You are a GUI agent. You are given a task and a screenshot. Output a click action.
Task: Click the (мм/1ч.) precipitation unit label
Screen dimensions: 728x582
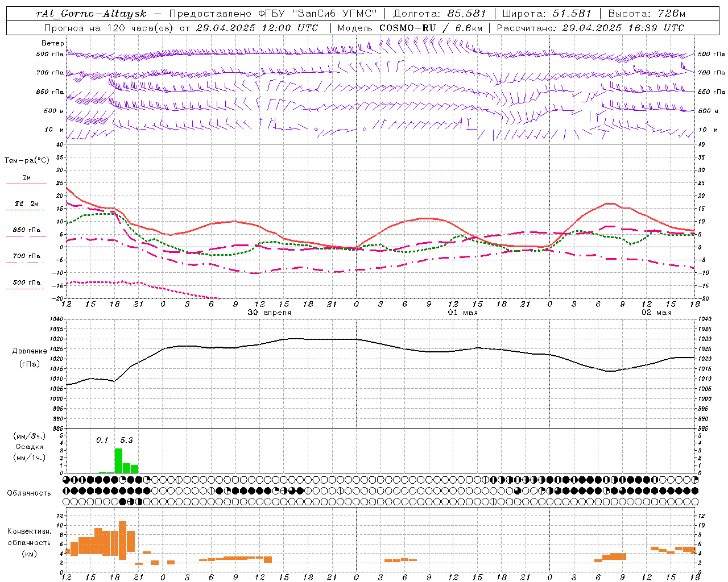point(30,457)
